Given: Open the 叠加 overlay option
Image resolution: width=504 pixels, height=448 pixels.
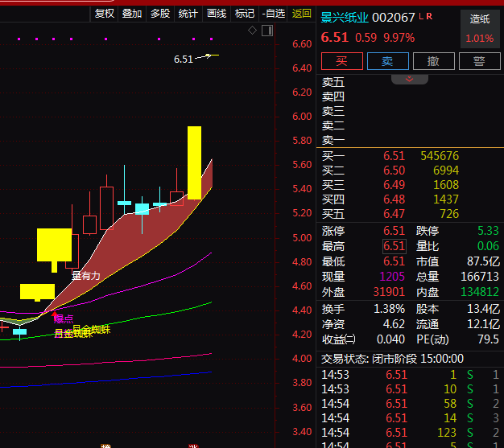Looking at the screenshot, I should [x=132, y=14].
